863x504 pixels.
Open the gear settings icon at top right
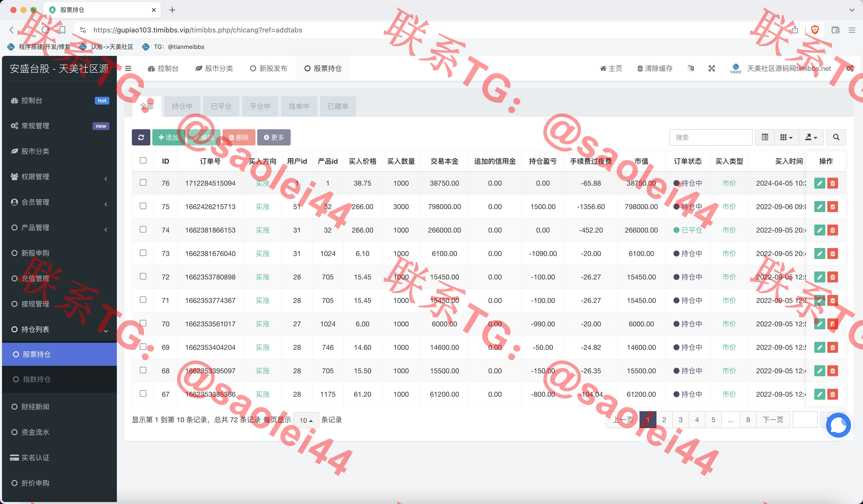850,68
